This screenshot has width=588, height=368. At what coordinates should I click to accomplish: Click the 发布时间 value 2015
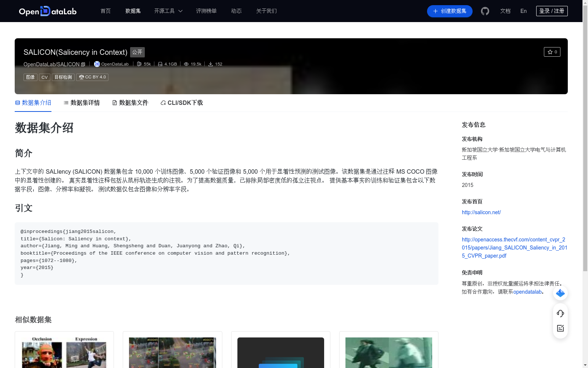(467, 185)
